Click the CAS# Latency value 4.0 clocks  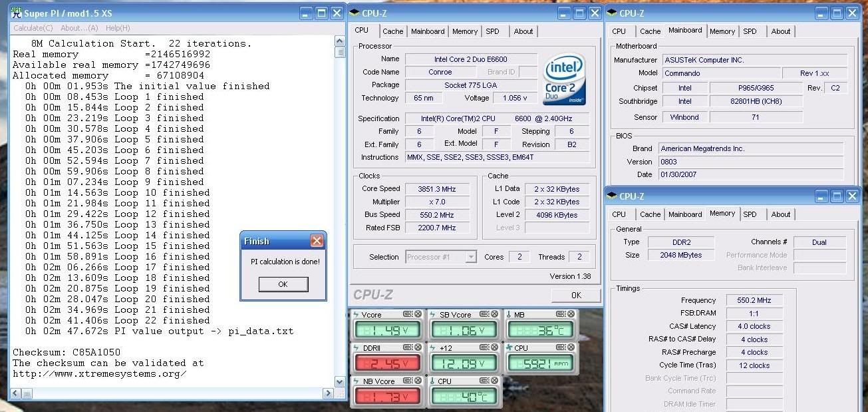tap(754, 326)
